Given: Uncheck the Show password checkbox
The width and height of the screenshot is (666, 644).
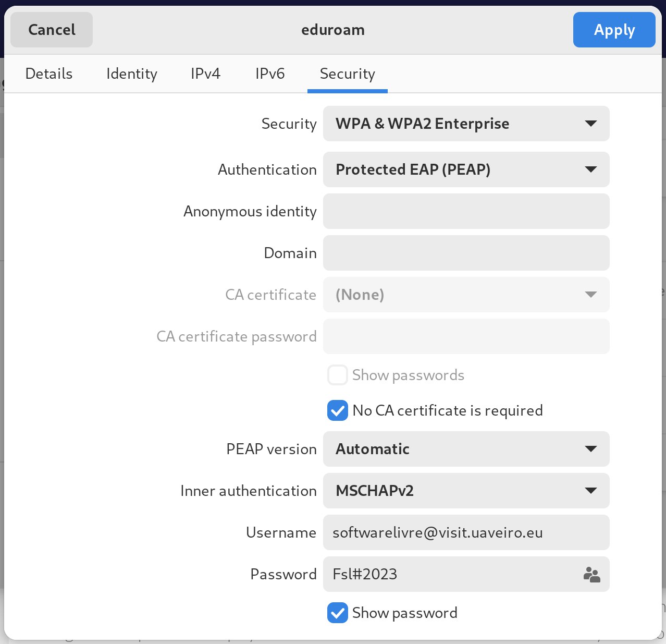Looking at the screenshot, I should 338,613.
